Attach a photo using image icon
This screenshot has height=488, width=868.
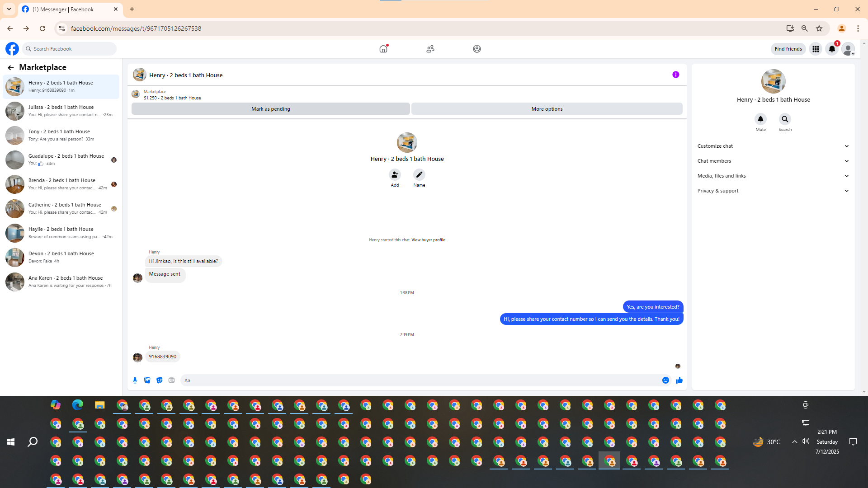pyautogui.click(x=147, y=380)
